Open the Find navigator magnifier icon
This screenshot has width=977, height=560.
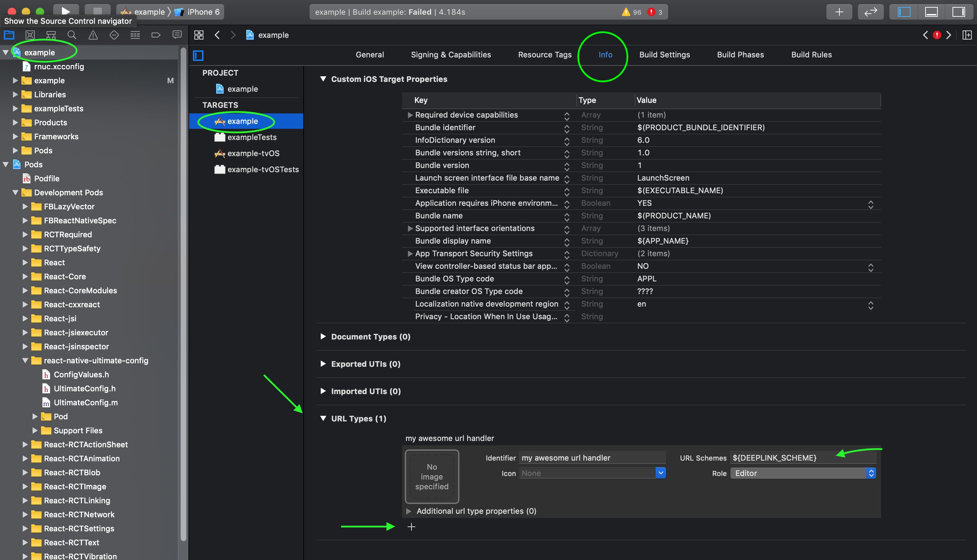71,35
